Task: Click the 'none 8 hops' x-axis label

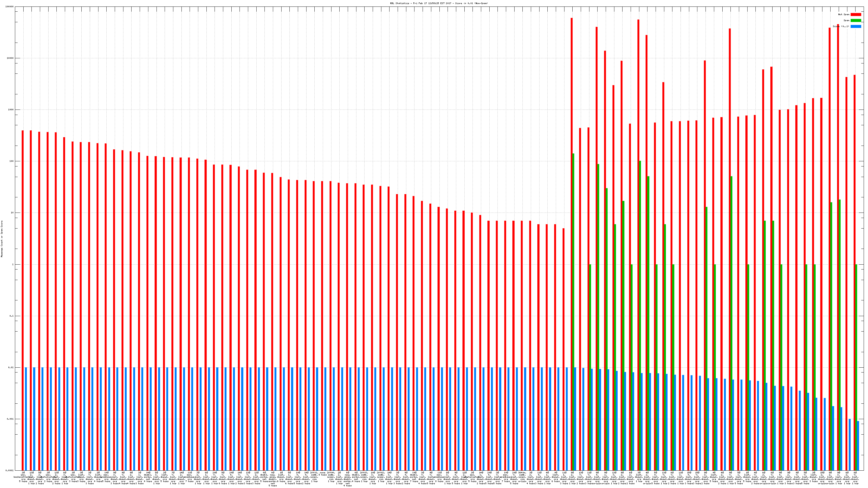Action: click(322, 474)
